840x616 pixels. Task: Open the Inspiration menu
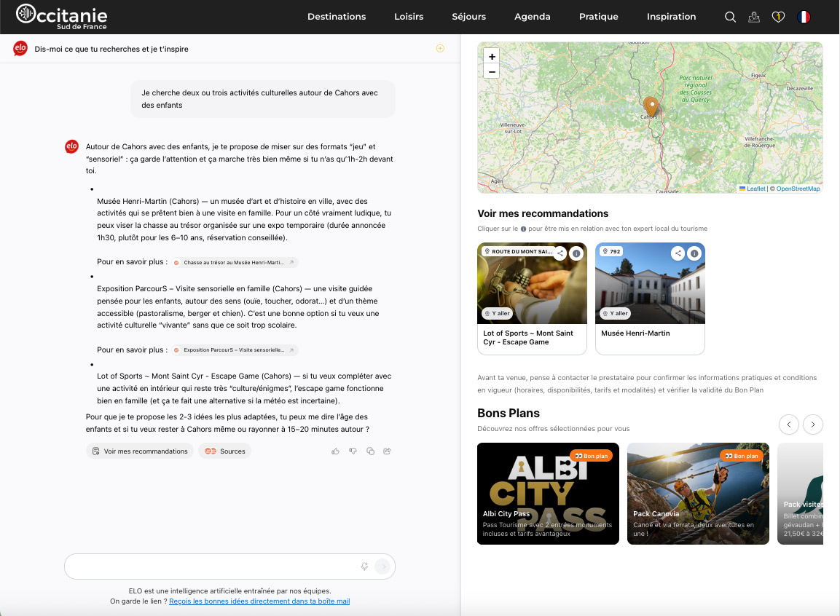[671, 17]
